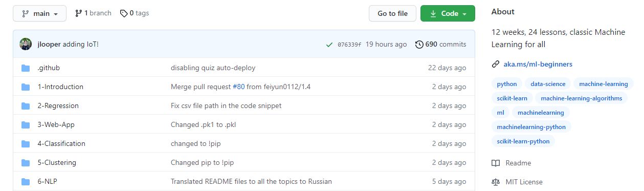Click the 1 branch link
Viewport: 644px width, 191px height.
pyautogui.click(x=93, y=13)
